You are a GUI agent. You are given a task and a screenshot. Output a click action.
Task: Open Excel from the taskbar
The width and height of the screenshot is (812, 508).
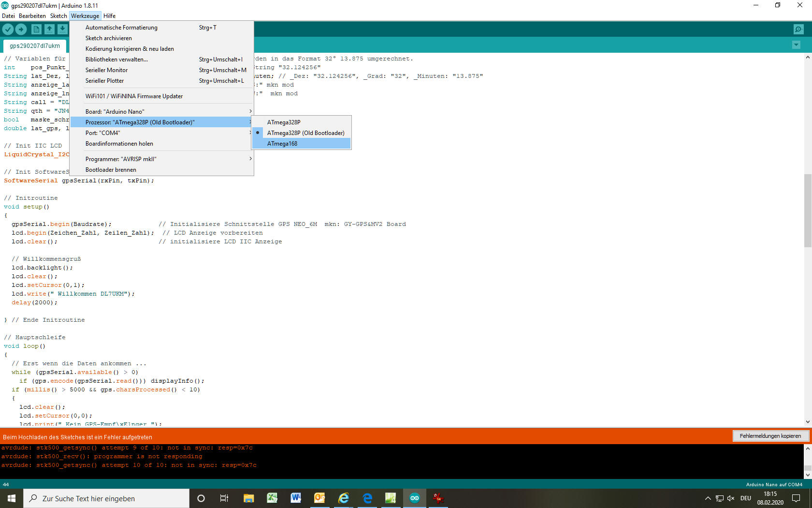[x=272, y=498]
